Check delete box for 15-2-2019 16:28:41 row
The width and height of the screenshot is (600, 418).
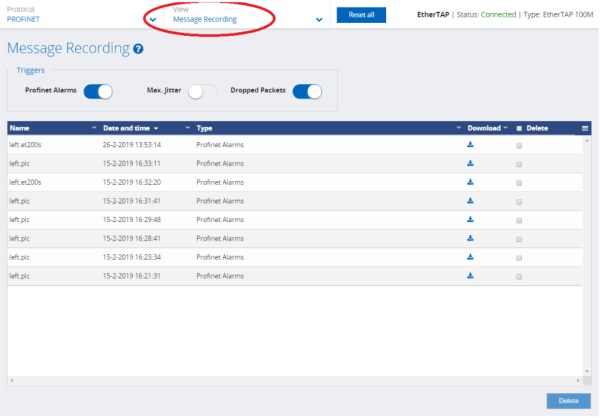(x=519, y=239)
